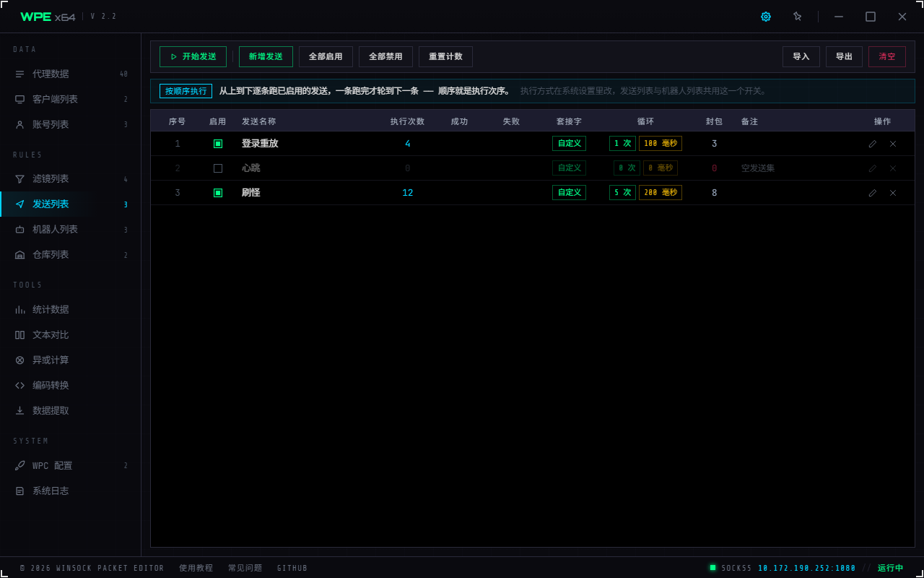
Task: Click the WPC 配置 rocket icon
Action: coord(20,465)
